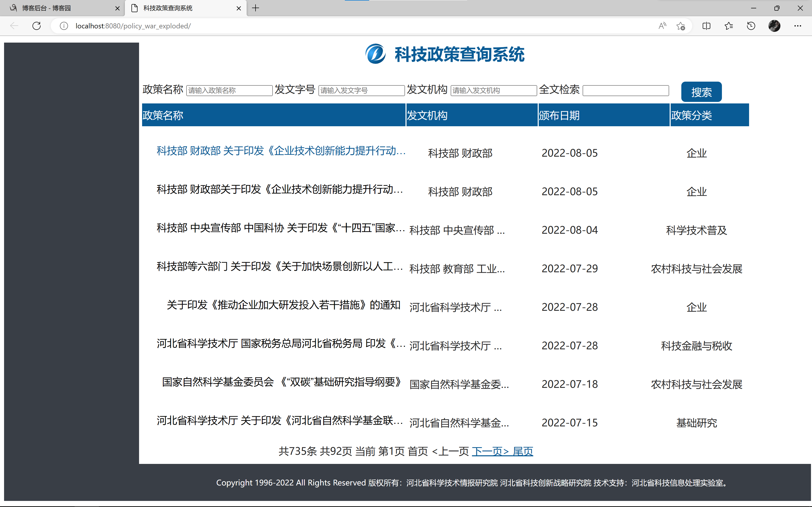Add this page to favorites star icon
Viewport: 812px width, 507px height.
(681, 26)
